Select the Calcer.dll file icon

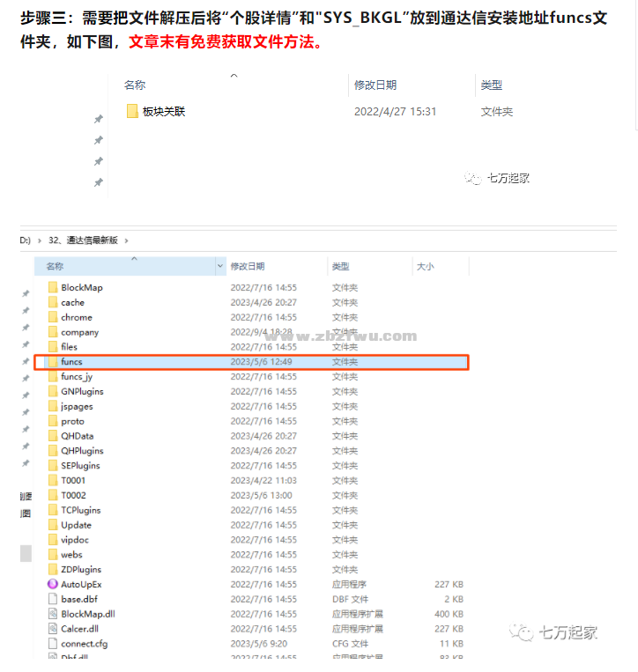point(53,629)
